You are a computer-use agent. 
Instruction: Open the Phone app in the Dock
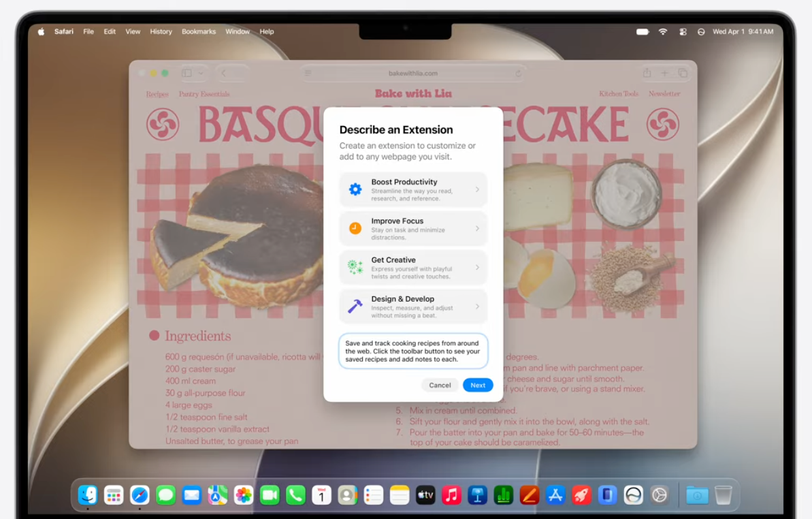pos(295,495)
